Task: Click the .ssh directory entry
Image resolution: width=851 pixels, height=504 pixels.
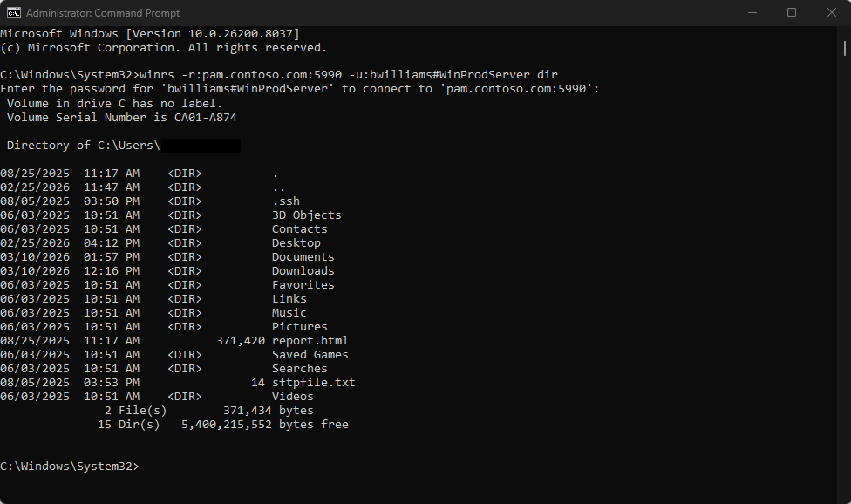Action: click(285, 201)
